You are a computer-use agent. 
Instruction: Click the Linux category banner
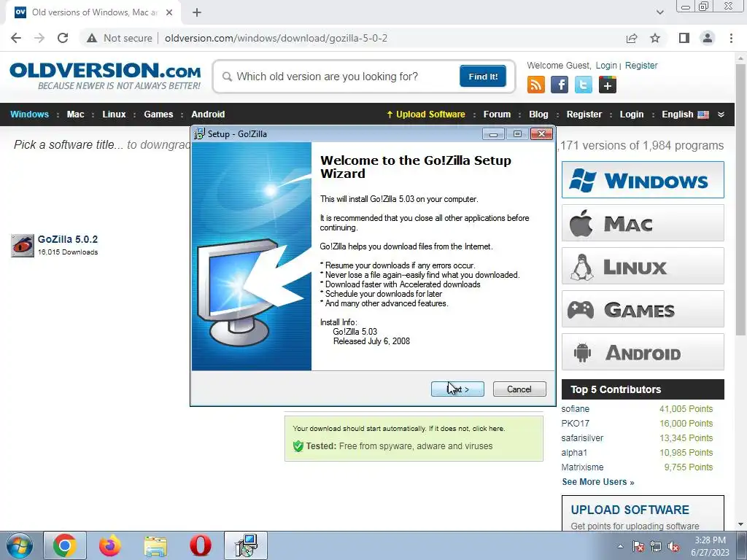tap(643, 265)
